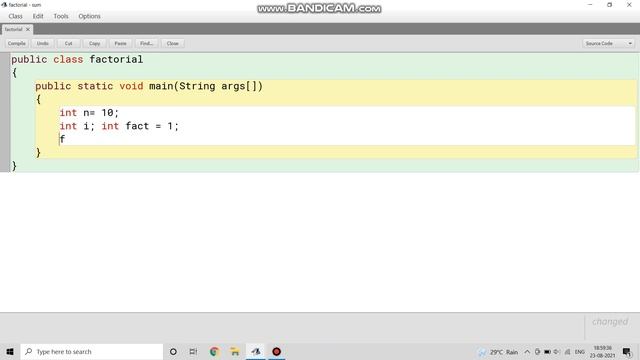Click the Close toolbar button
Viewport: 640px width, 360px height.
[x=172, y=43]
